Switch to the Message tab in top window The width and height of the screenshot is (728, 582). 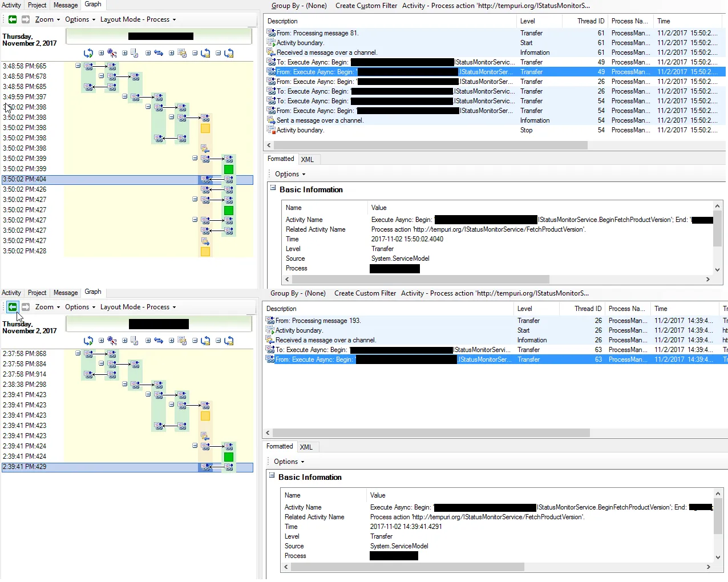coord(66,5)
